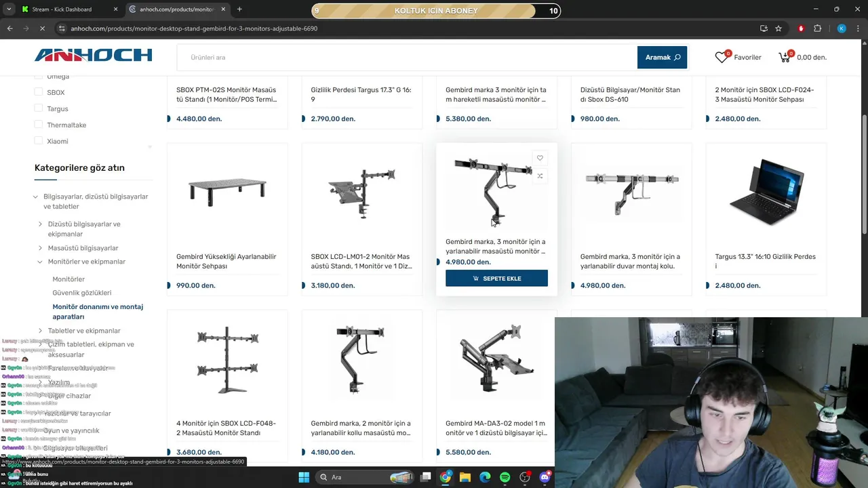This screenshot has height=488, width=868.
Task: Click compare arrows icon on hovered product
Action: tap(540, 176)
